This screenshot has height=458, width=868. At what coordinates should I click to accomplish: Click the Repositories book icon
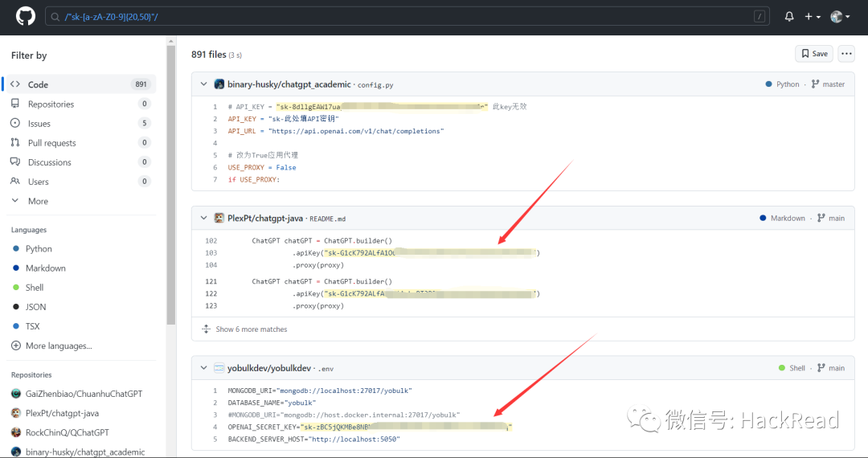tap(15, 104)
